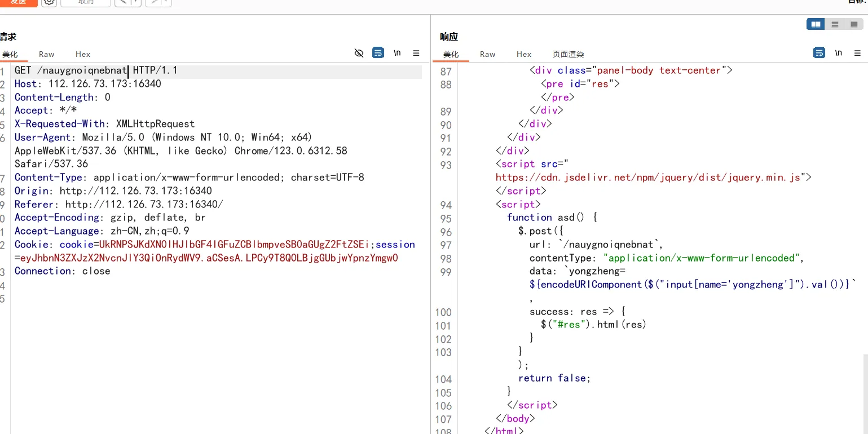
Task: Switch to the response 美化 tab
Action: pos(451,54)
